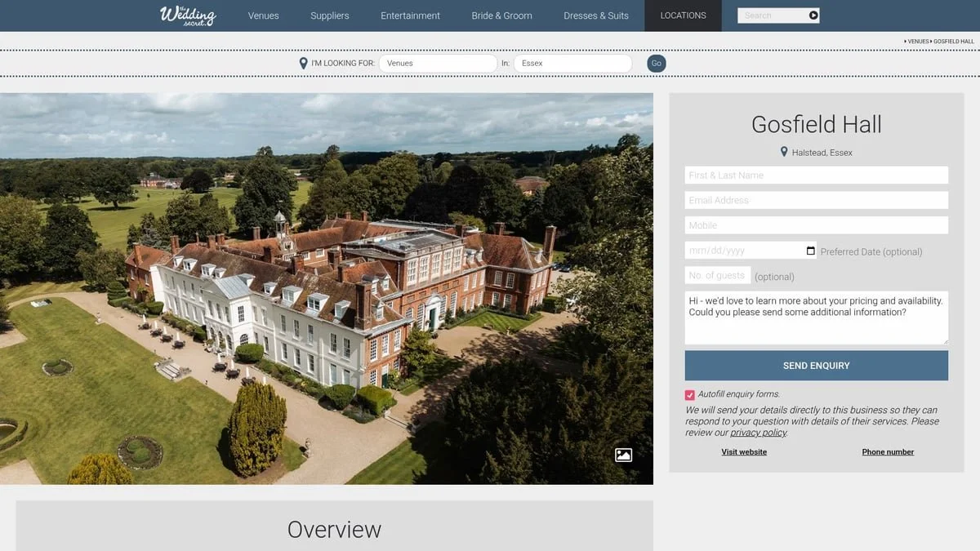980x551 pixels.
Task: Follow the privacy policy link
Action: (x=759, y=433)
